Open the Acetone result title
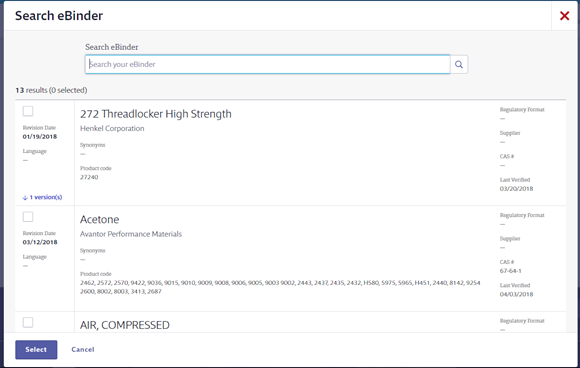 click(x=100, y=219)
